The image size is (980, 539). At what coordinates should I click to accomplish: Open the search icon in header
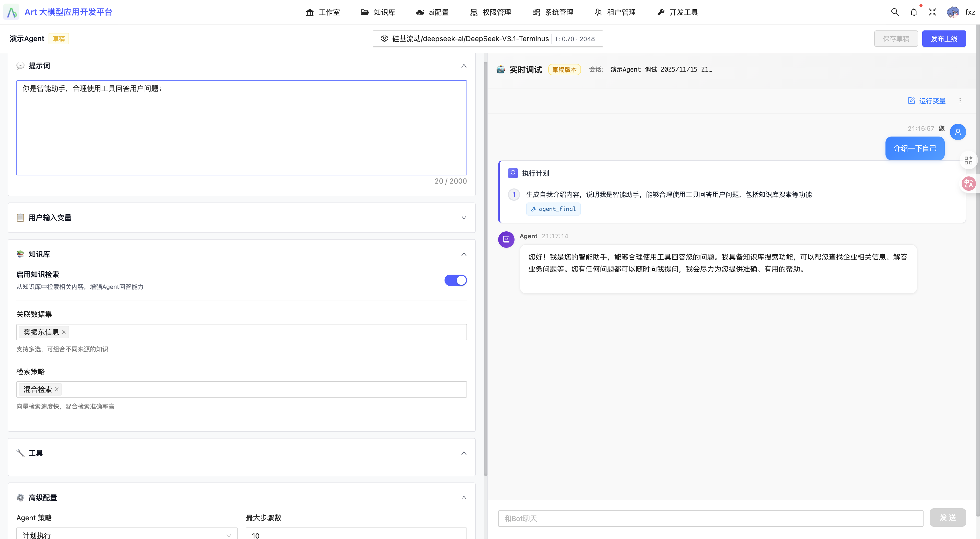click(x=895, y=12)
